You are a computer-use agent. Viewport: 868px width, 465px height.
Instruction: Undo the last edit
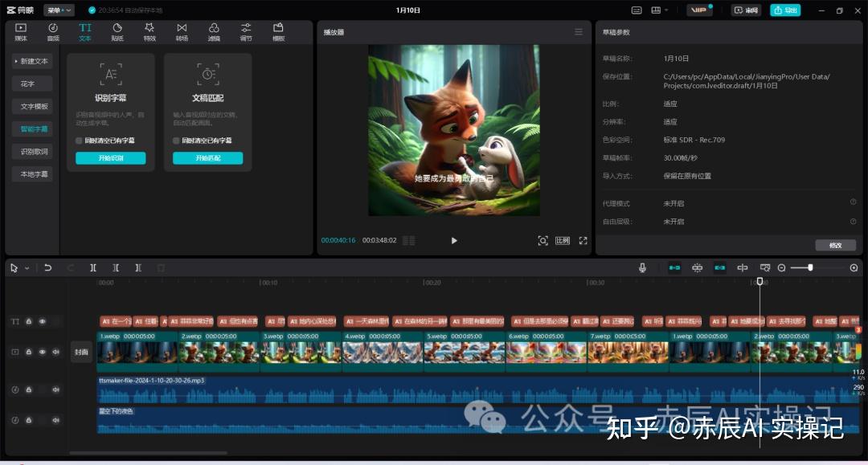(x=48, y=267)
